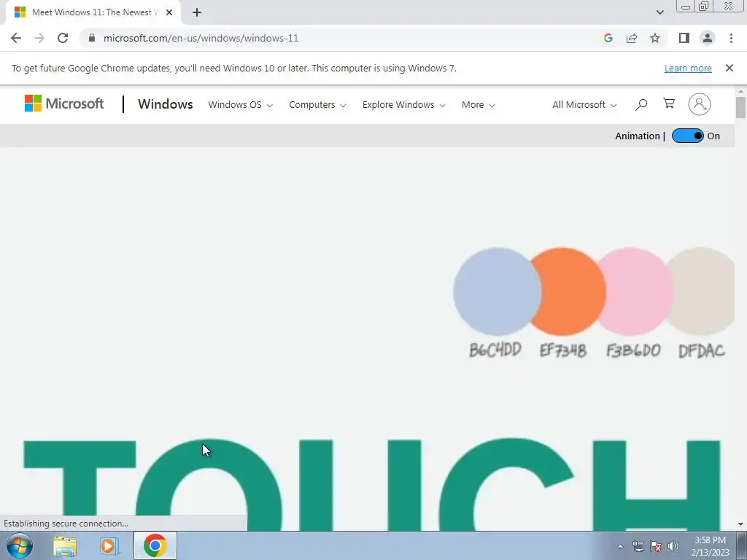
Task: Open the shopping cart
Action: tap(669, 104)
